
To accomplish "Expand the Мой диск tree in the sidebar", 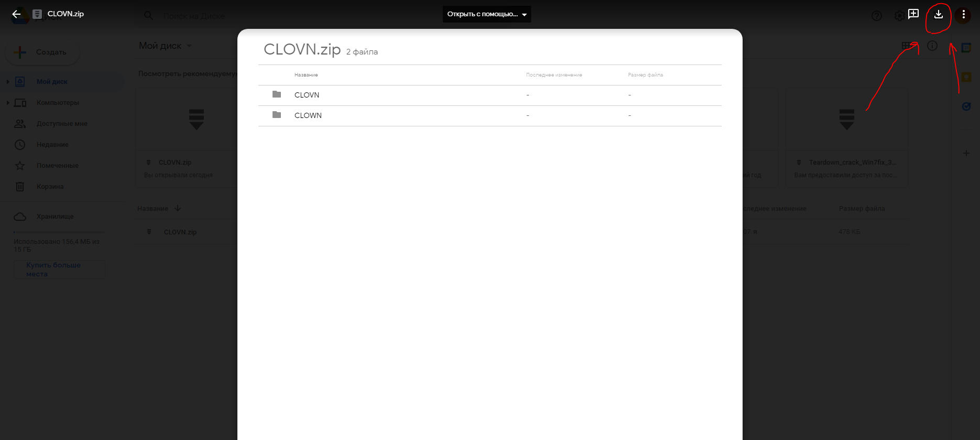I will click(8, 82).
